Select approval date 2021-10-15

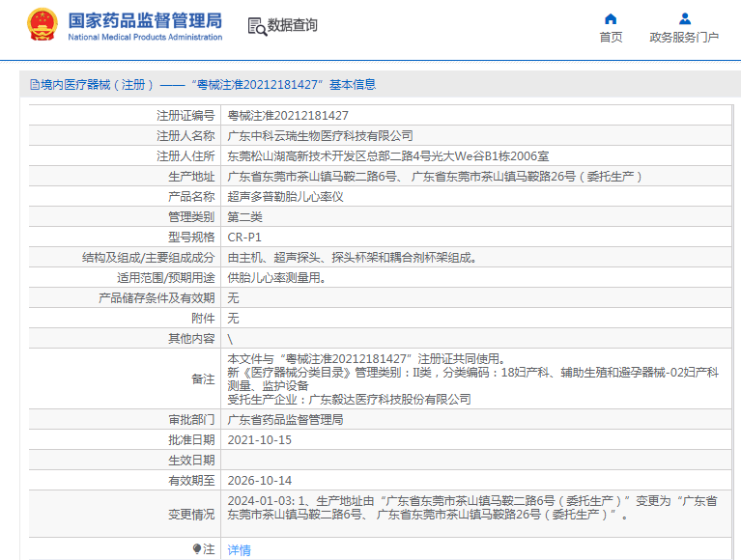click(x=260, y=440)
